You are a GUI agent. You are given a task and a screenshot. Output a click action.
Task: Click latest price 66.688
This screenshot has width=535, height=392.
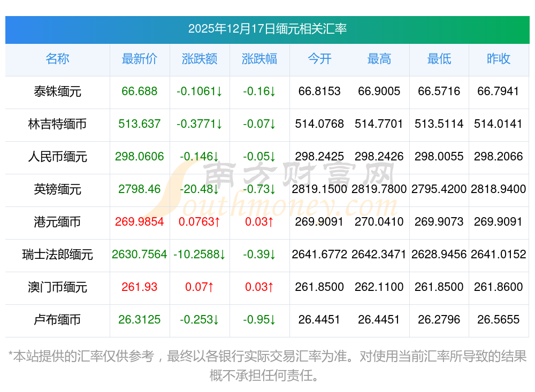(139, 91)
